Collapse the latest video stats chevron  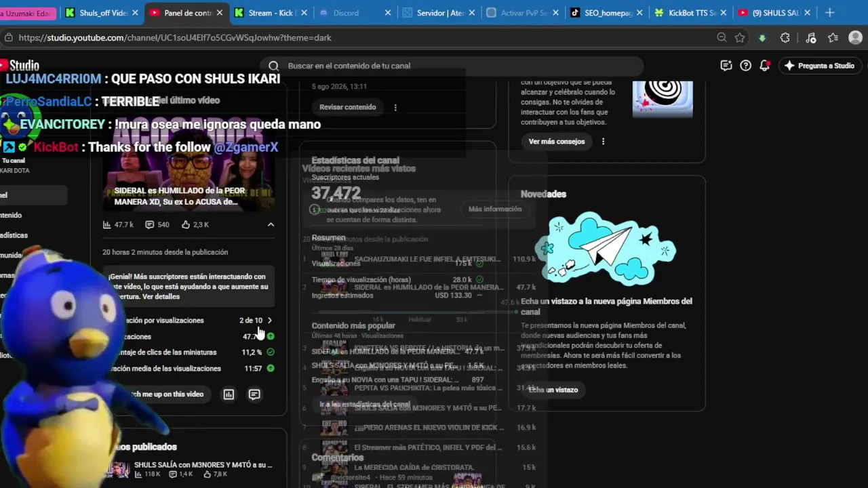click(271, 224)
